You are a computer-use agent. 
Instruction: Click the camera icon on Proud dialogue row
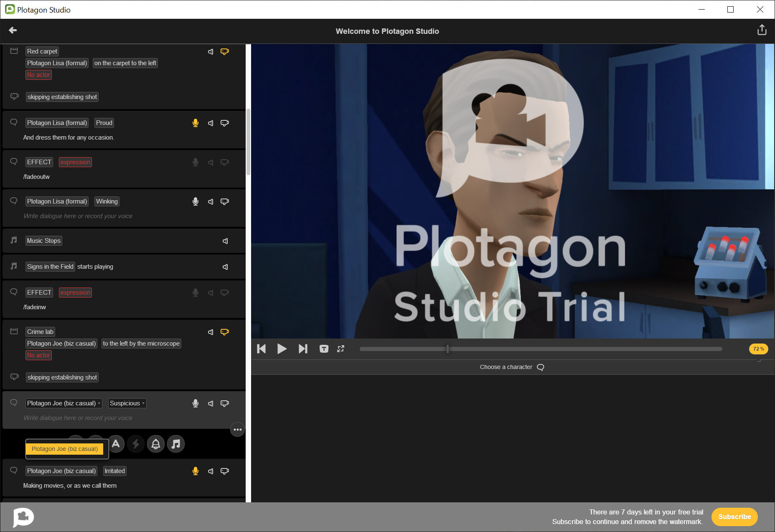pos(225,123)
